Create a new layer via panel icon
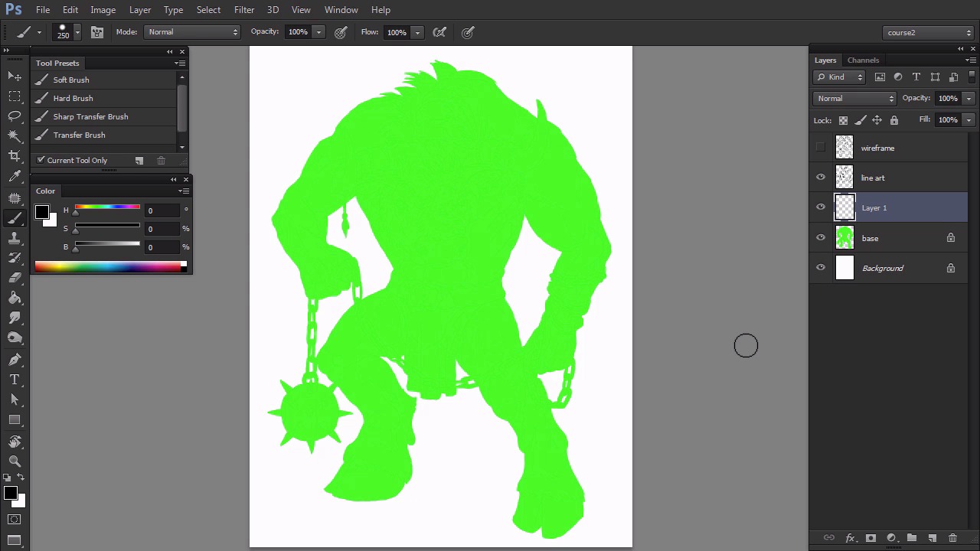 [x=932, y=538]
